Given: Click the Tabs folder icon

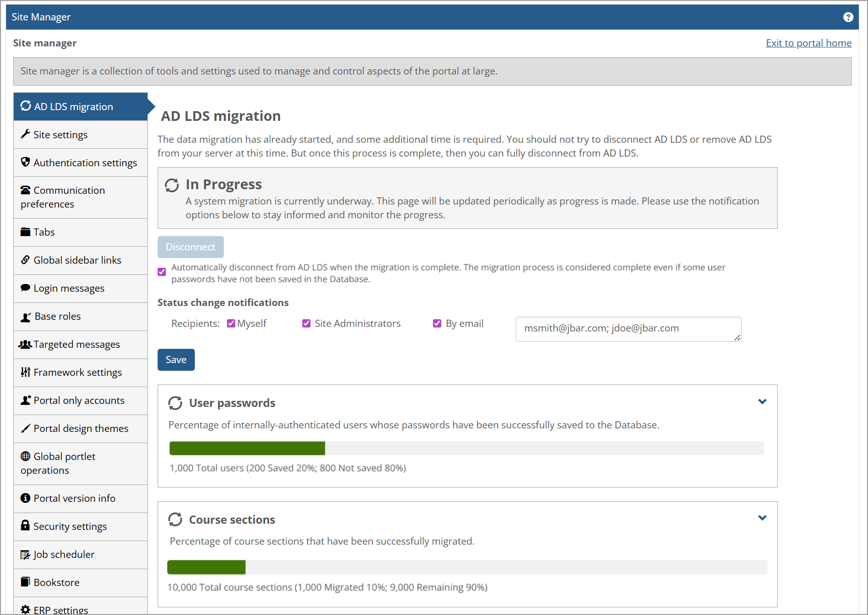Looking at the screenshot, I should [x=25, y=232].
